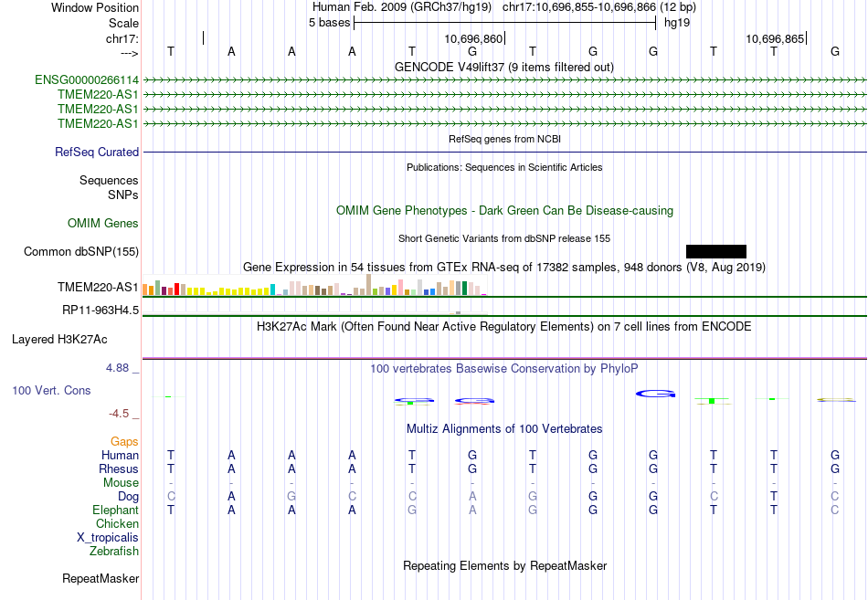The width and height of the screenshot is (868, 600).
Task: Click the bright red bar in TMEM220-AS1 expression chart
Action: click(176, 289)
